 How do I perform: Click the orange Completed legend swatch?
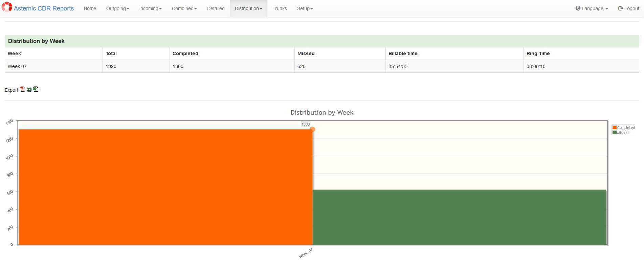pos(615,128)
